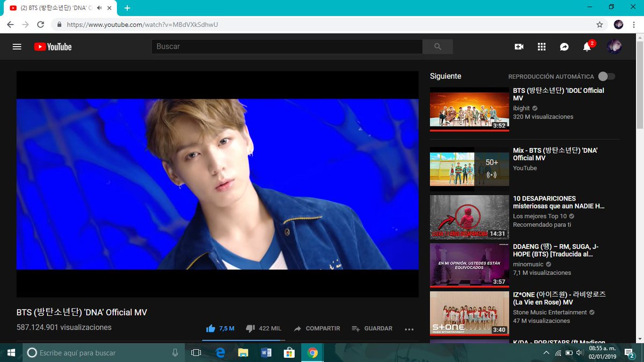Screen dimensions: 644x362
Task: Open Mix BTS DNA playlist thumbnail
Action: pyautogui.click(x=470, y=169)
